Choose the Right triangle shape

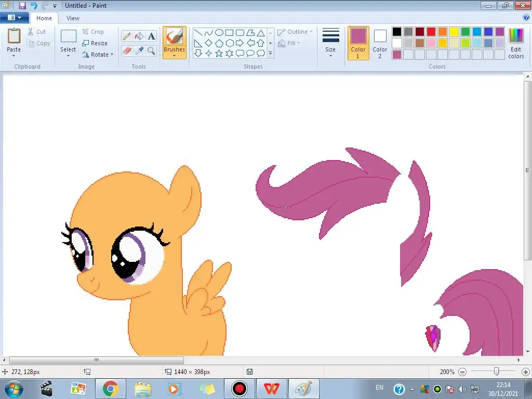198,43
